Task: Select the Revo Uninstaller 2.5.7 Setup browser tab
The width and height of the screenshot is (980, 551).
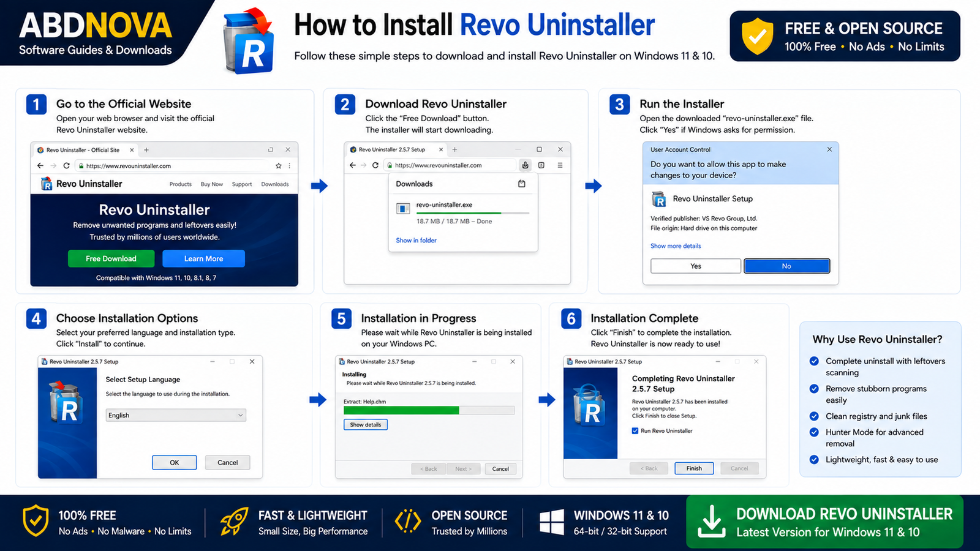Action: coord(395,150)
